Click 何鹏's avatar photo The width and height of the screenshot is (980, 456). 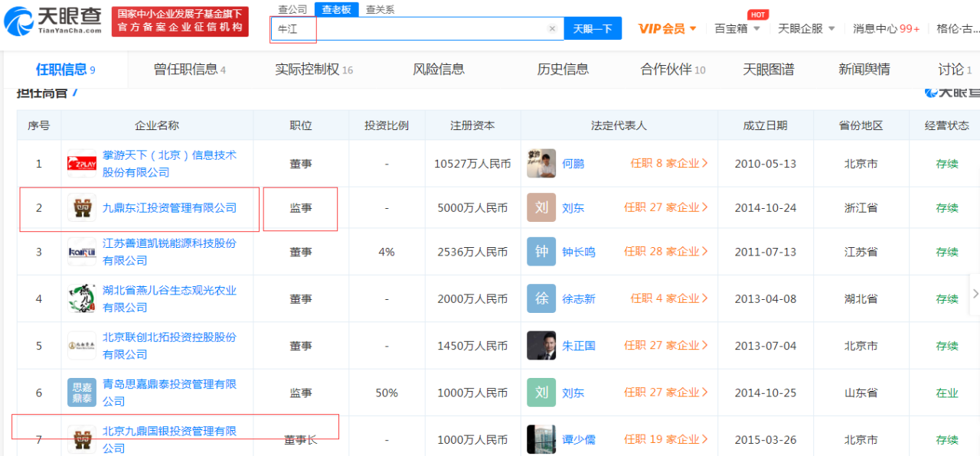coord(541,163)
